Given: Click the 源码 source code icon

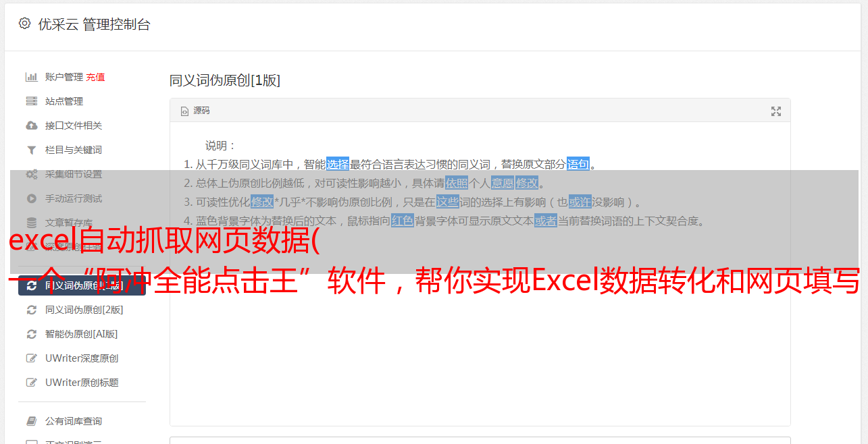Looking at the screenshot, I should click(x=184, y=111).
